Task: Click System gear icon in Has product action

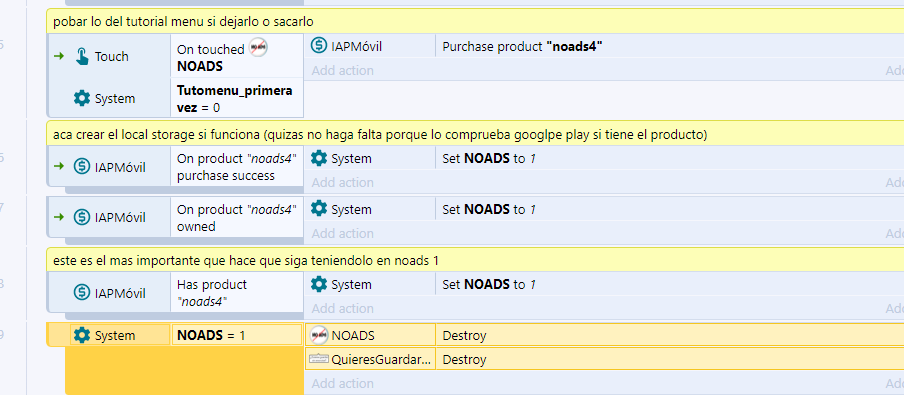Action: [319, 284]
